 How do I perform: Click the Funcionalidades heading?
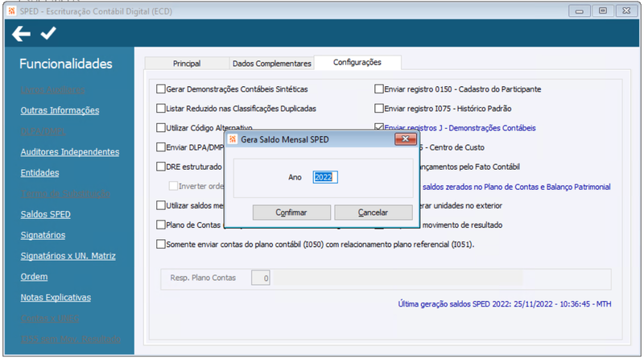click(x=66, y=64)
